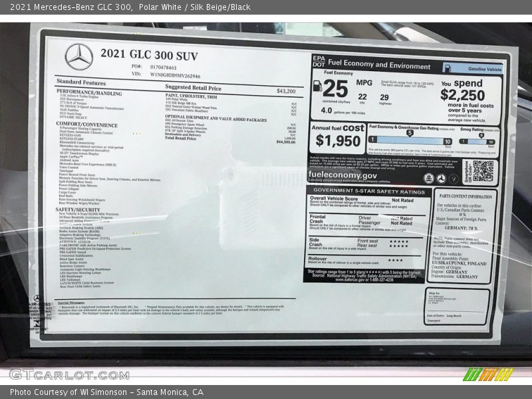
Task: Click the PERFORMANCE/HANDLING section heading
Action: [89, 92]
